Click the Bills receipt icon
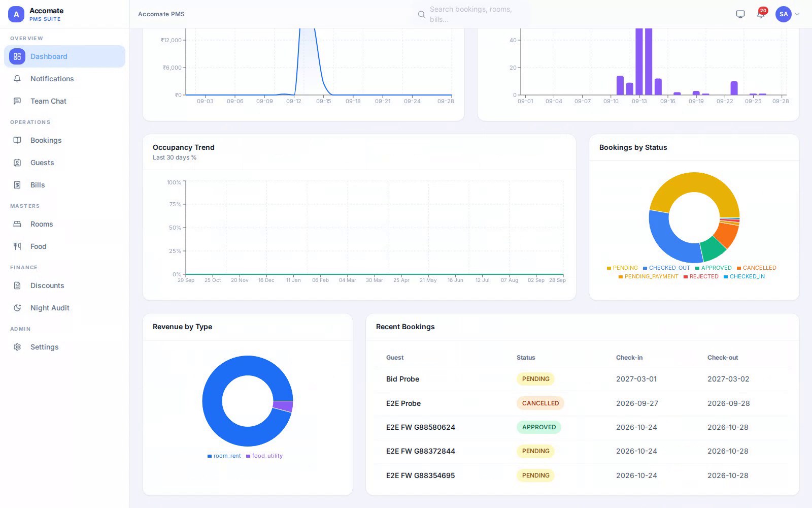812x508 pixels. (17, 185)
